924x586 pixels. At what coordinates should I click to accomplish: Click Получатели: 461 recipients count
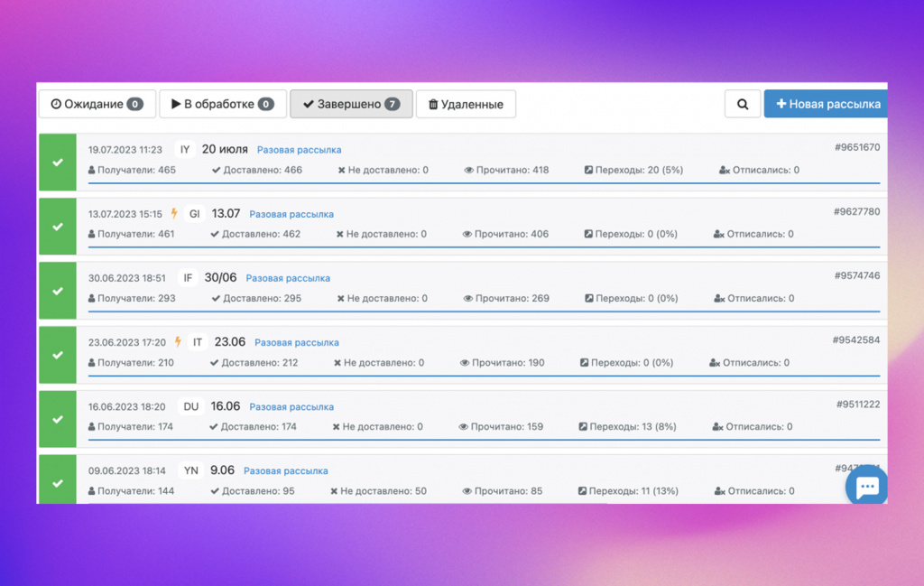coord(132,234)
